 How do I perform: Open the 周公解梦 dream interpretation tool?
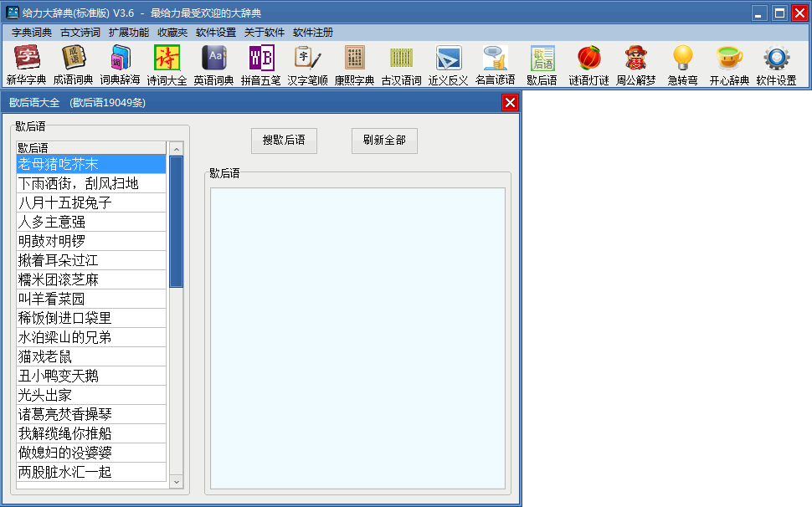coord(635,64)
